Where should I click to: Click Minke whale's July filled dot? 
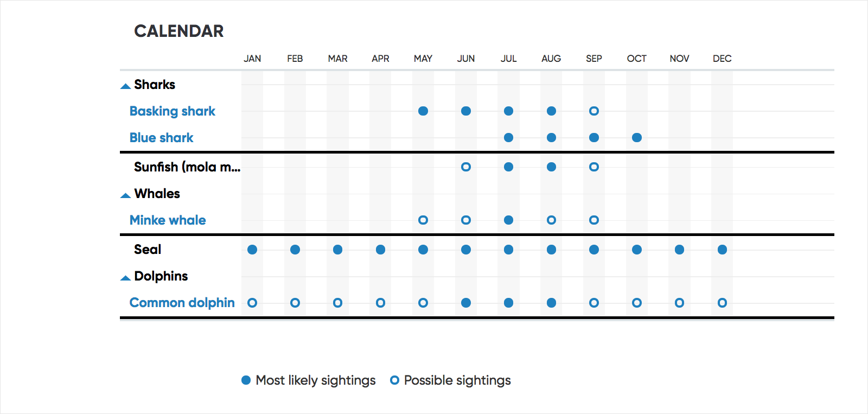click(508, 220)
